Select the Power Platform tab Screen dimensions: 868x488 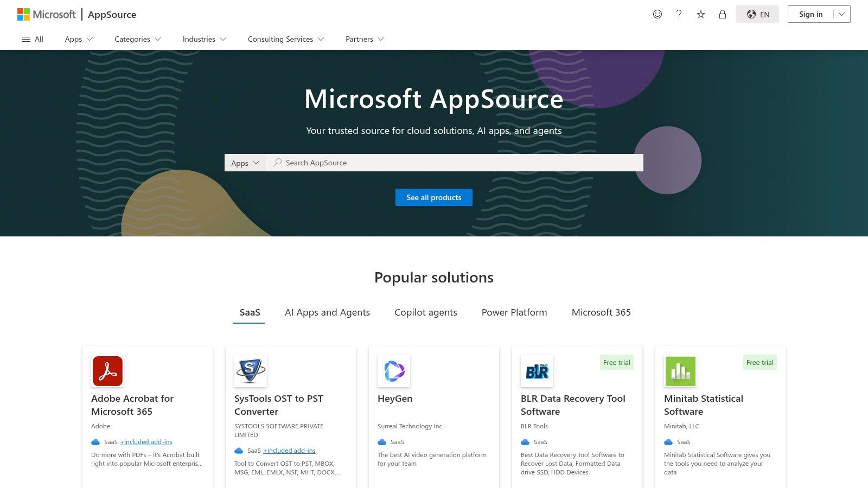[x=514, y=312]
